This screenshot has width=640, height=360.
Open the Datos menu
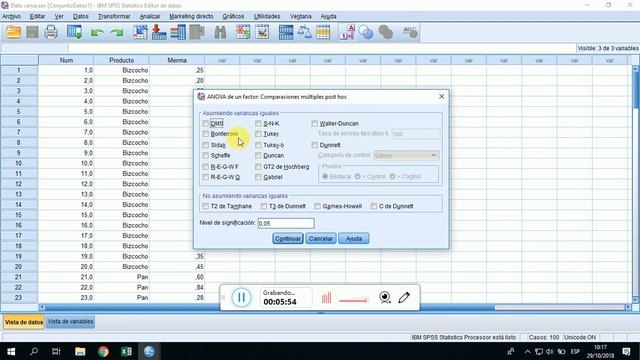click(80, 16)
